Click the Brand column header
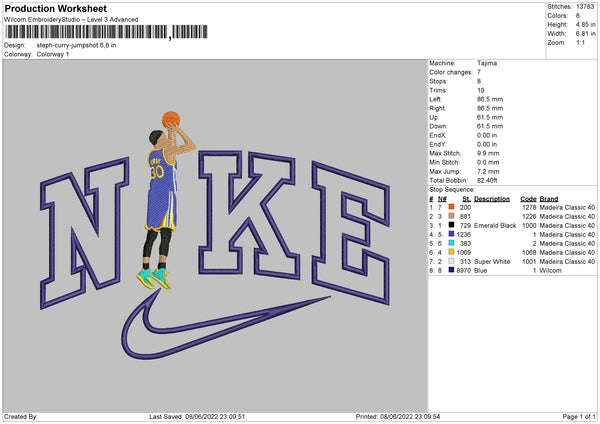Viewport: 600px width, 424px height. click(549, 199)
